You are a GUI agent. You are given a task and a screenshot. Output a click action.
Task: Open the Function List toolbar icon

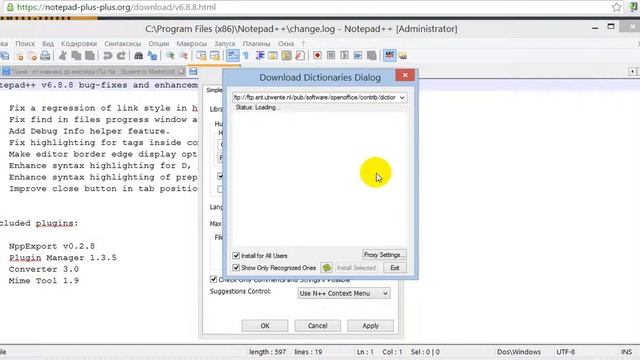pos(300,56)
